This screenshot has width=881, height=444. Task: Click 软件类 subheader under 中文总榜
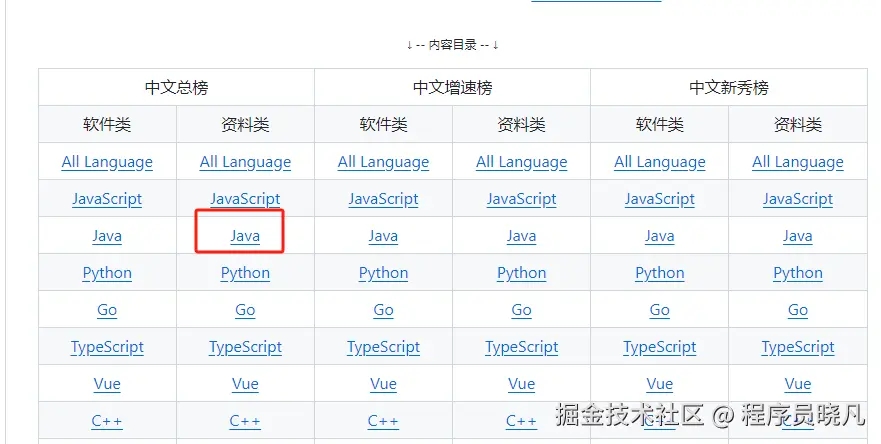click(107, 124)
